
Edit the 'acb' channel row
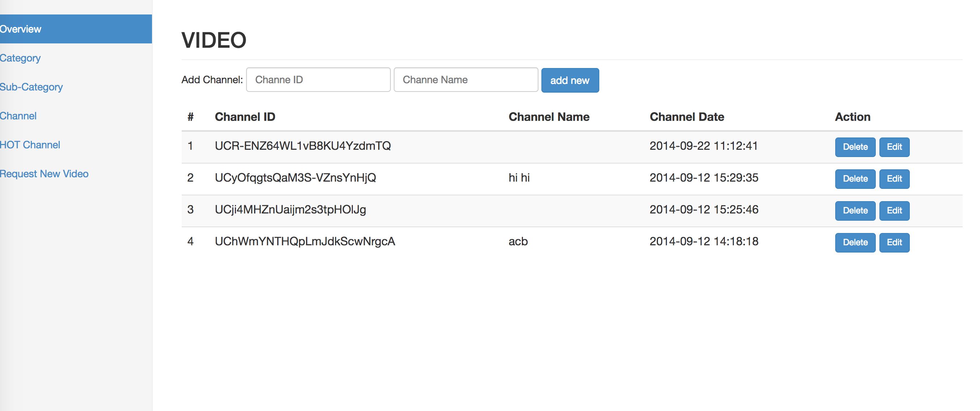[x=894, y=242]
